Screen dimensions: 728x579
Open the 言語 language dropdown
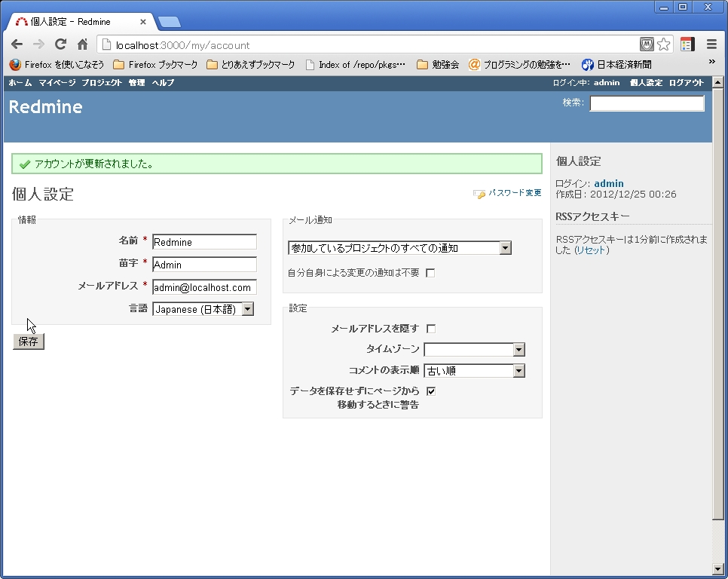[x=203, y=309]
